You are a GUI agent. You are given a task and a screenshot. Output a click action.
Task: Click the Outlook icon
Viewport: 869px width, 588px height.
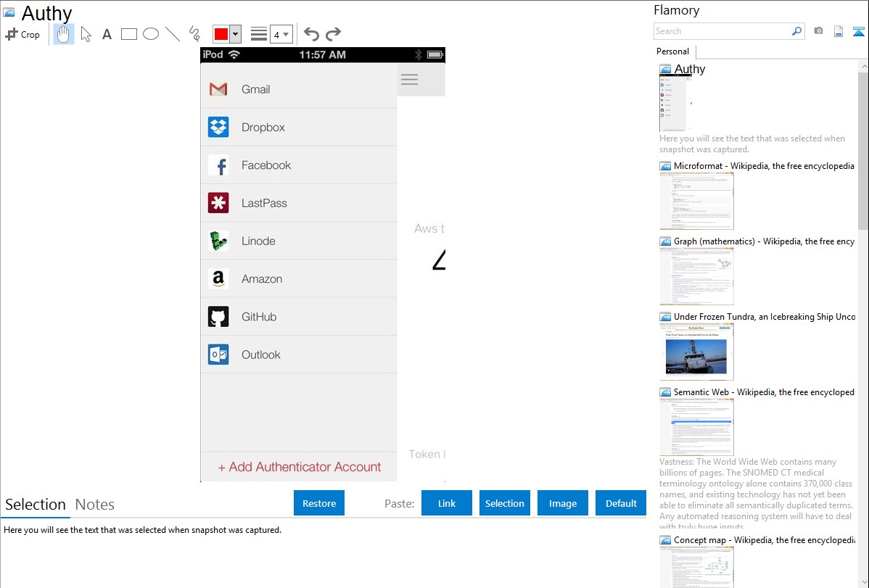[218, 355]
